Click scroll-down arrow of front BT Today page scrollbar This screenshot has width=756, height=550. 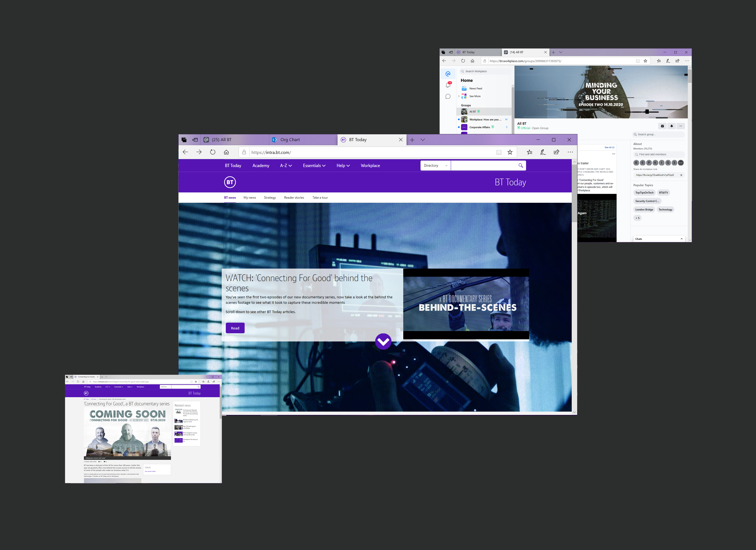pyautogui.click(x=574, y=412)
